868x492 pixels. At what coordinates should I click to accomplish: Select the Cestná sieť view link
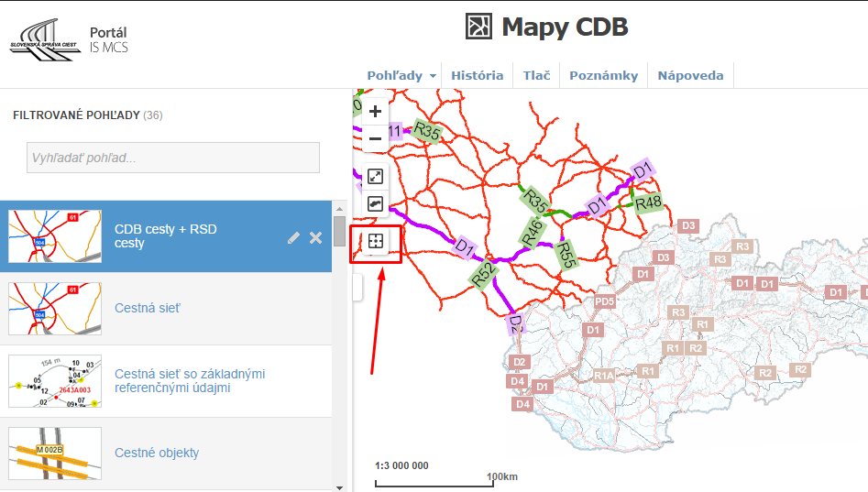click(148, 309)
